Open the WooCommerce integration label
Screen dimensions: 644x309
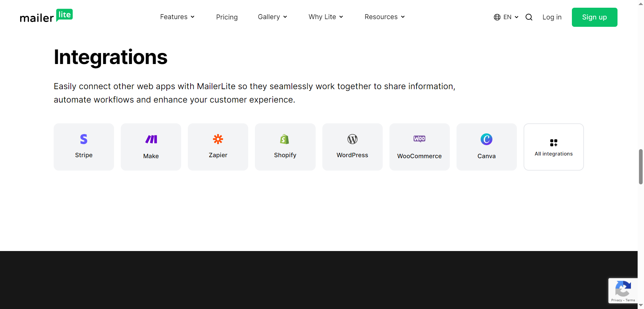click(420, 156)
